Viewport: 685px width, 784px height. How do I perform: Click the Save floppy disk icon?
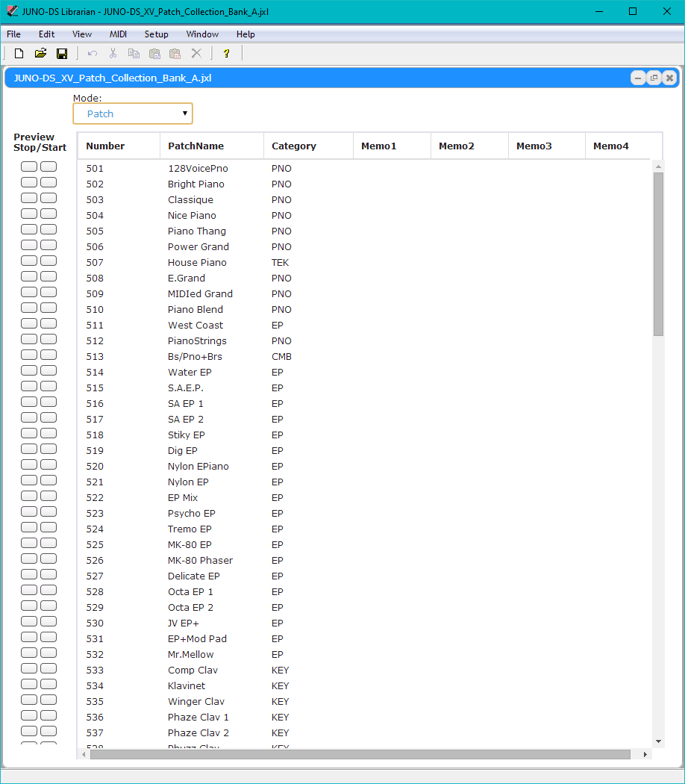point(62,53)
